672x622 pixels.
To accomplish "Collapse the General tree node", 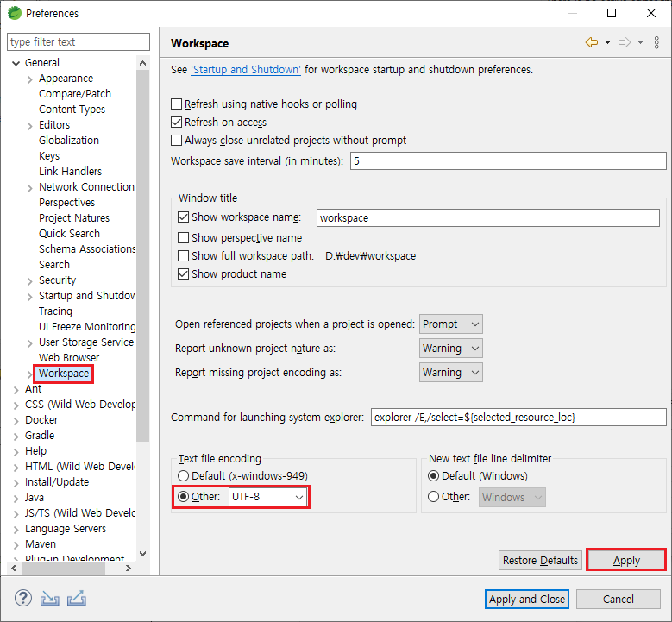I will tap(16, 64).
